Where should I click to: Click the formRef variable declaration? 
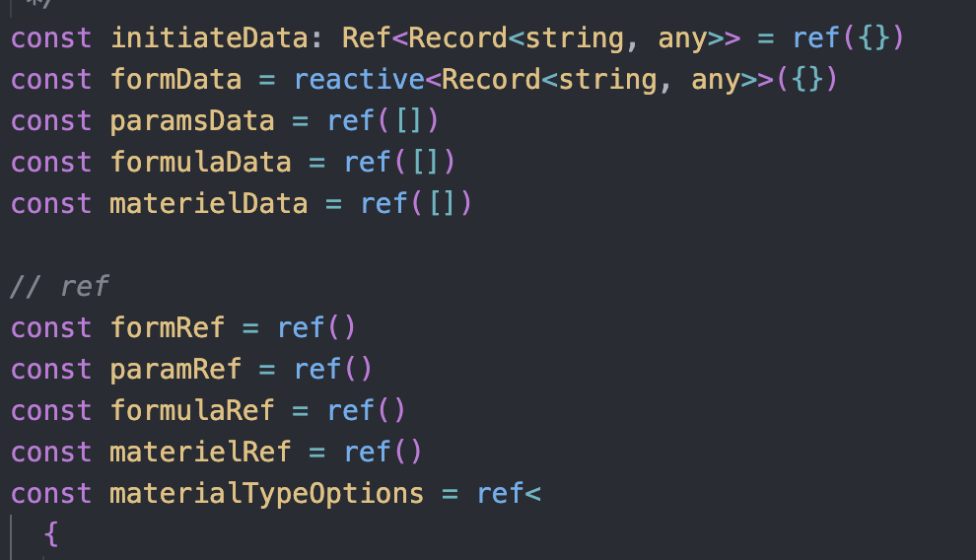pos(168,327)
